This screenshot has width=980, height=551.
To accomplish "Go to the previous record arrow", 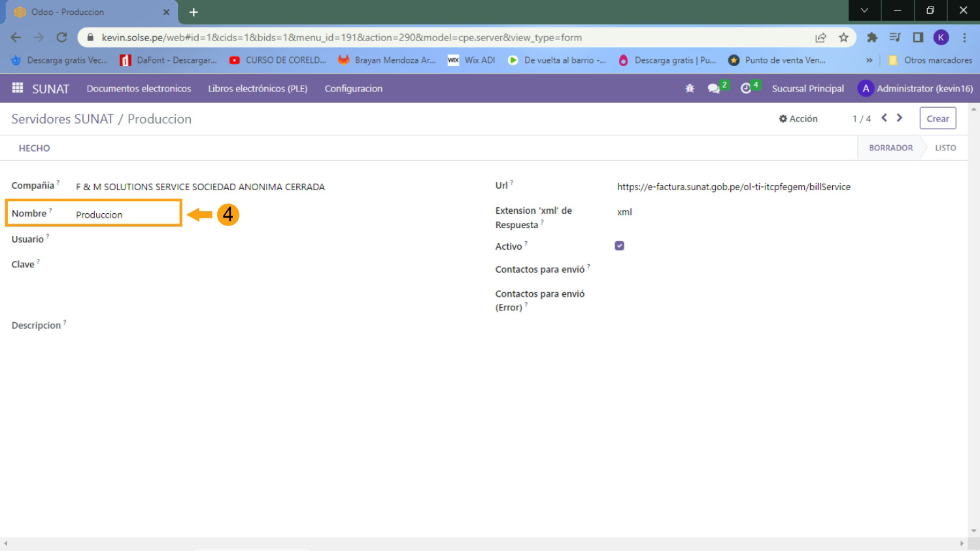I will (884, 118).
